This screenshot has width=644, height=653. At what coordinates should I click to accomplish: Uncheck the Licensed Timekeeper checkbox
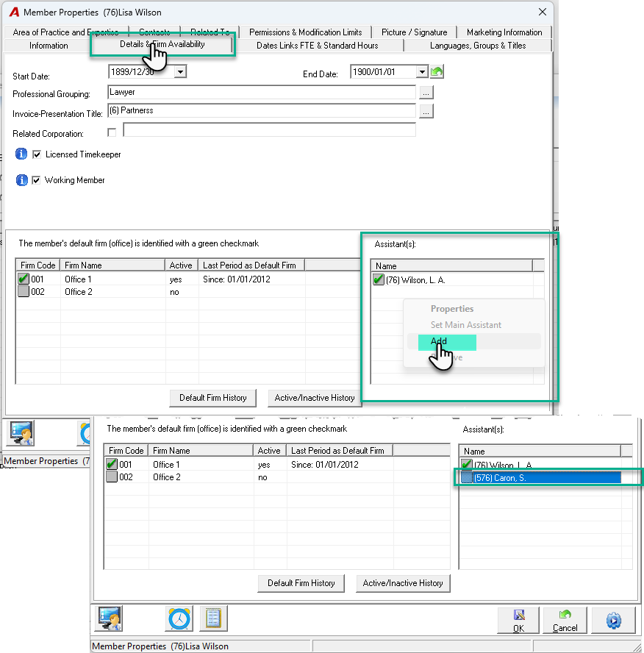coord(37,154)
